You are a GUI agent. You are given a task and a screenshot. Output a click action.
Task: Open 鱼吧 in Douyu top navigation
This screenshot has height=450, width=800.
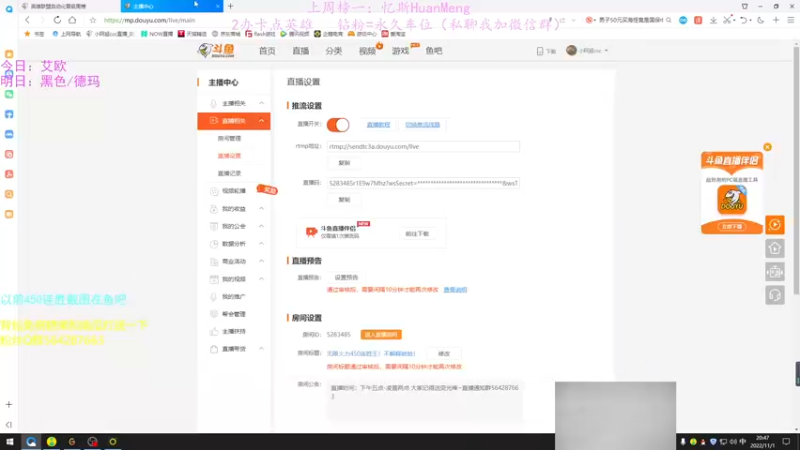pyautogui.click(x=434, y=51)
